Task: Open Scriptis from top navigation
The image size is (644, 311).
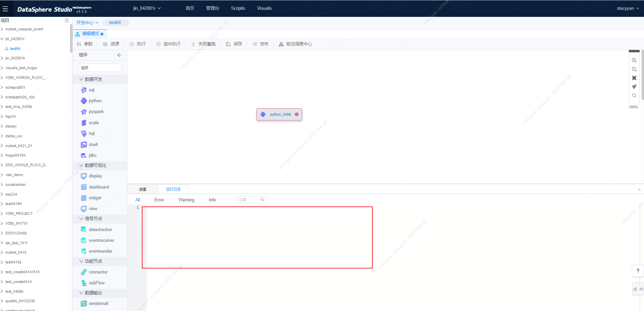Action: point(238,8)
